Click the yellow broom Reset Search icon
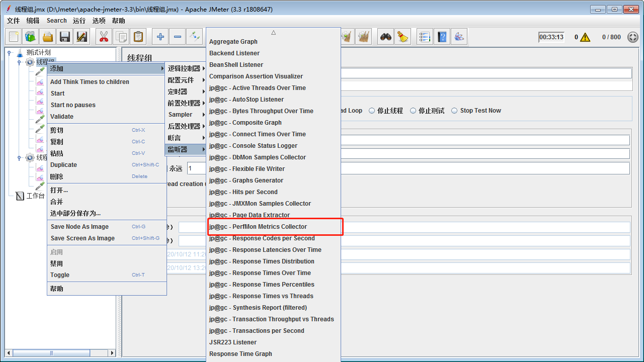This screenshot has height=362, width=644. pyautogui.click(x=403, y=37)
